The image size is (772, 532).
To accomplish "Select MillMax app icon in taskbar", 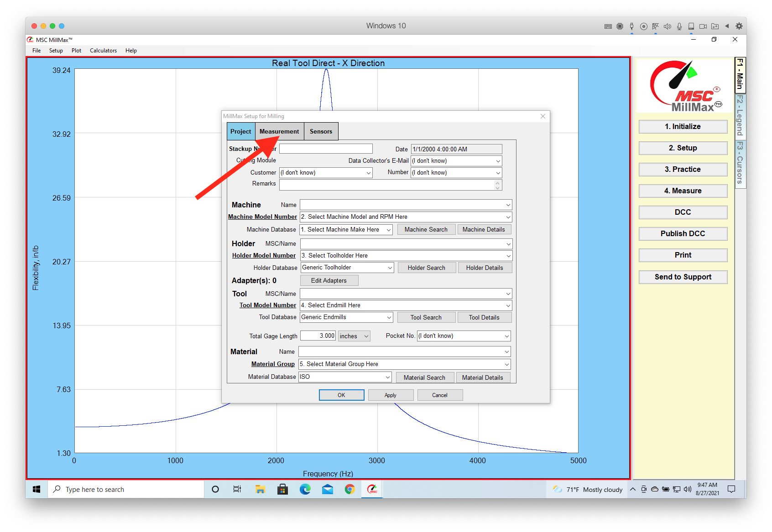I will tap(372, 489).
